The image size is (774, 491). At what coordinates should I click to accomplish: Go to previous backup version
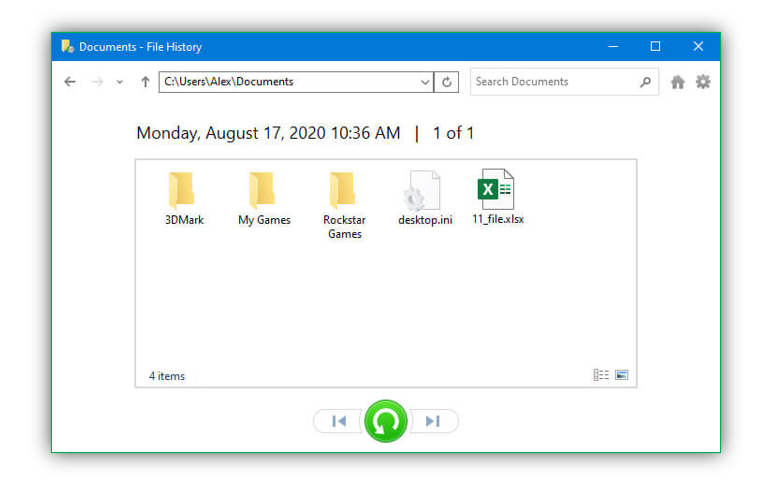pyautogui.click(x=339, y=421)
